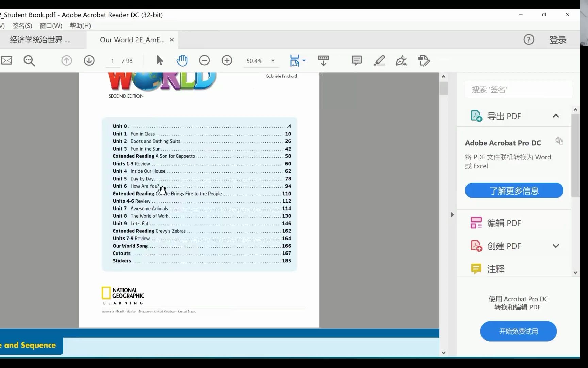Click Unit 9 Let's Eat! entry
The height and width of the screenshot is (368, 588).
(202, 224)
